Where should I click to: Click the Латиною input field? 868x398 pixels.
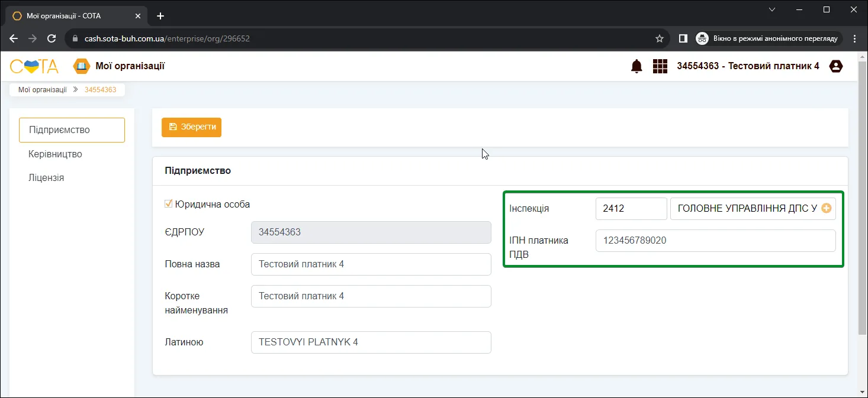[x=371, y=342]
